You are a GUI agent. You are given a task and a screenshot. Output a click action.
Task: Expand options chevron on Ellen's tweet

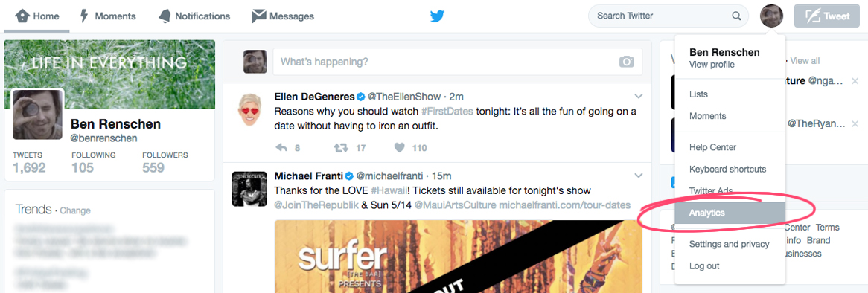pos(638,96)
